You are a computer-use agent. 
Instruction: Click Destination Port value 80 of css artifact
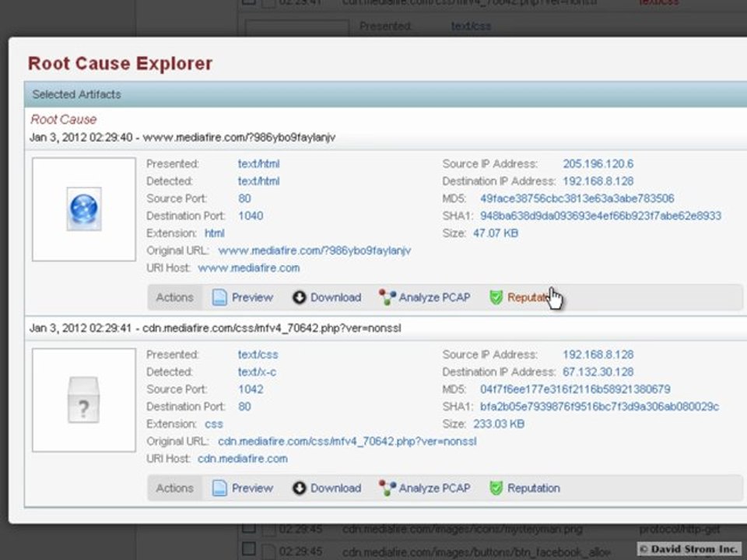[x=244, y=407]
